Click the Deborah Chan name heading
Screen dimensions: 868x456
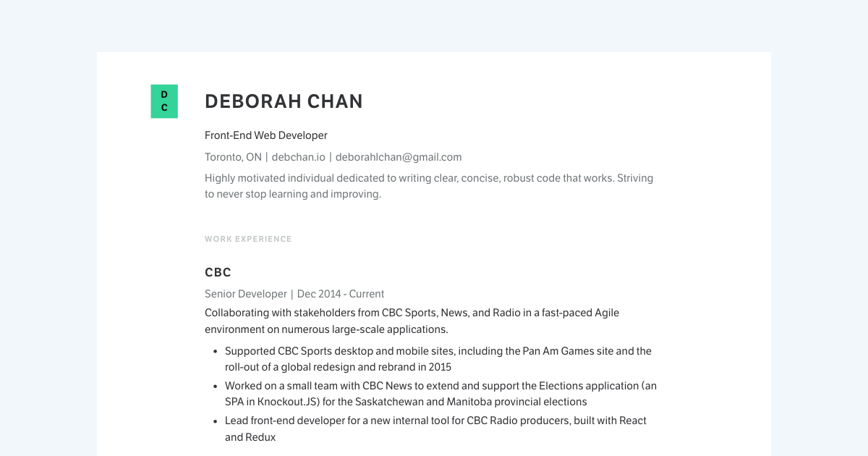point(284,102)
